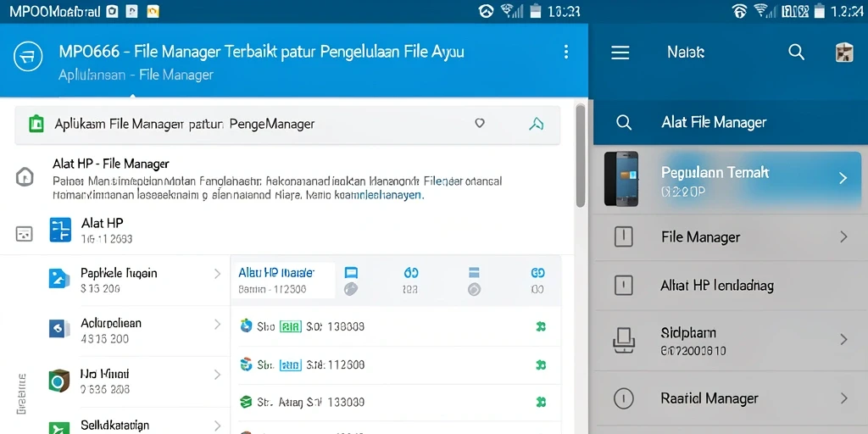Open the No Mmoti round app icon
868x434 pixels.
[59, 381]
